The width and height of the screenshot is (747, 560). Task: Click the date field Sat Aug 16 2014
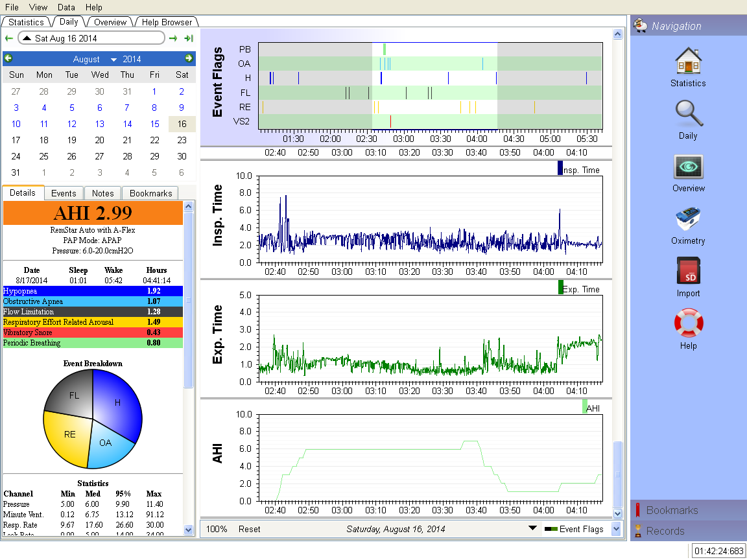(91, 38)
